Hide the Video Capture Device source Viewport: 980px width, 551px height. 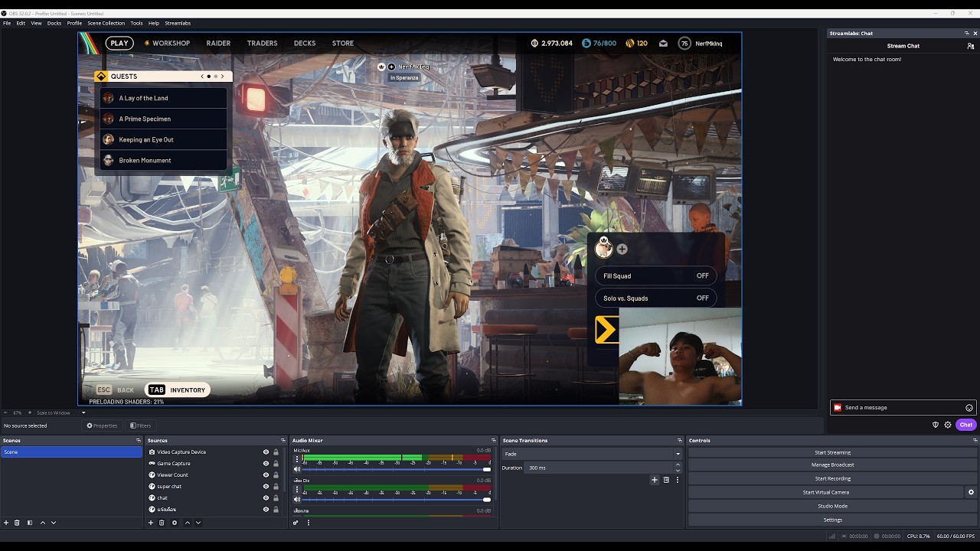(266, 452)
